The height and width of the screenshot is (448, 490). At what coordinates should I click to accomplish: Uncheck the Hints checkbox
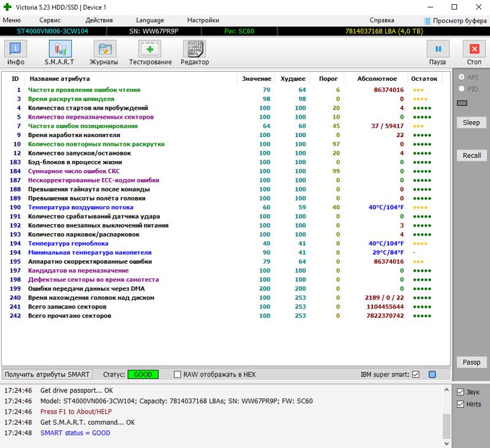tap(461, 404)
